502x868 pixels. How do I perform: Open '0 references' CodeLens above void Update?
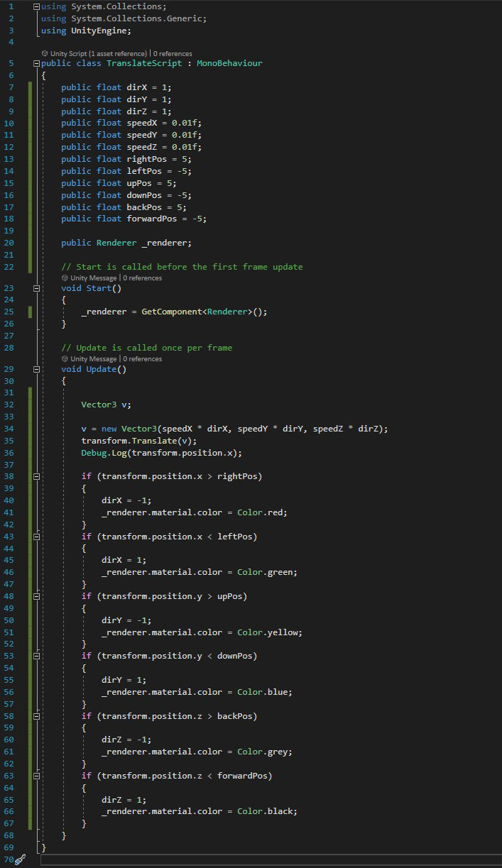142,359
